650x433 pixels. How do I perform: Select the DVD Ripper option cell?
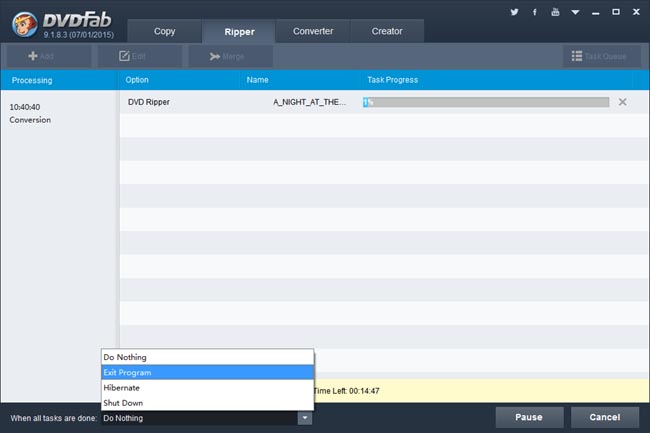point(149,102)
